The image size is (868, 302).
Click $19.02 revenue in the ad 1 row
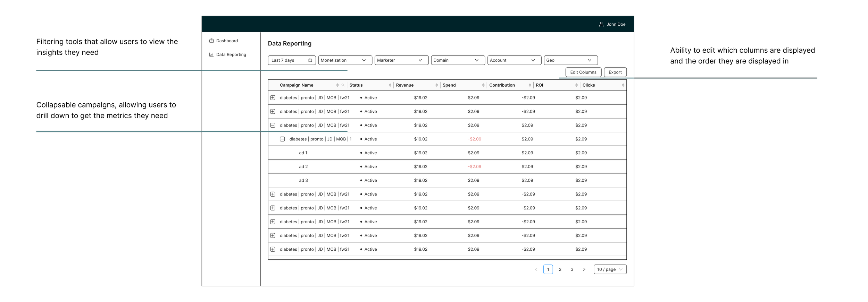tap(421, 153)
